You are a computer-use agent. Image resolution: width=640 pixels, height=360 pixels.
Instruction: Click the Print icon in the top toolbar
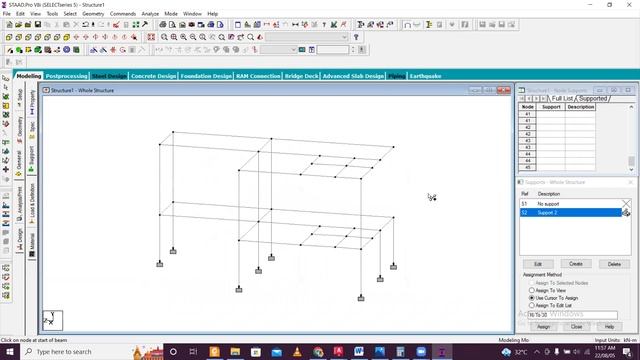(x=163, y=25)
